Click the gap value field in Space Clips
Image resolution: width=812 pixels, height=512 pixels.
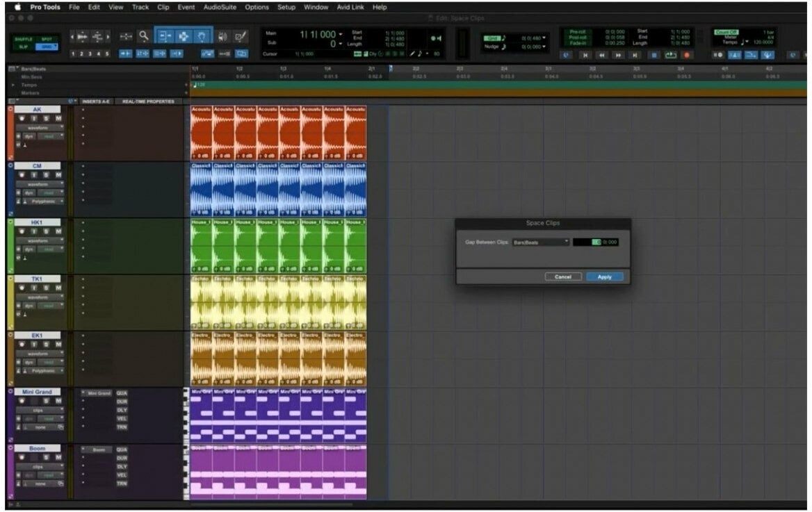click(595, 242)
